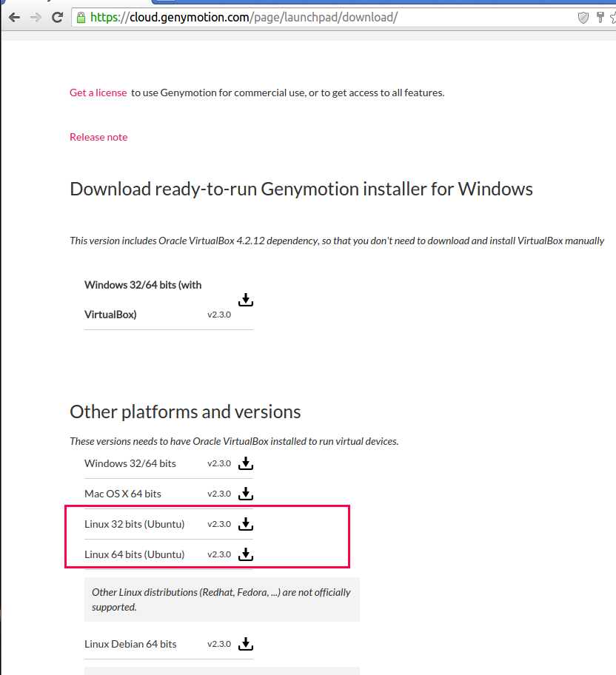Click the 'Windows 32/64 bits' label under Other platforms
The height and width of the screenshot is (675, 616).
(x=130, y=463)
